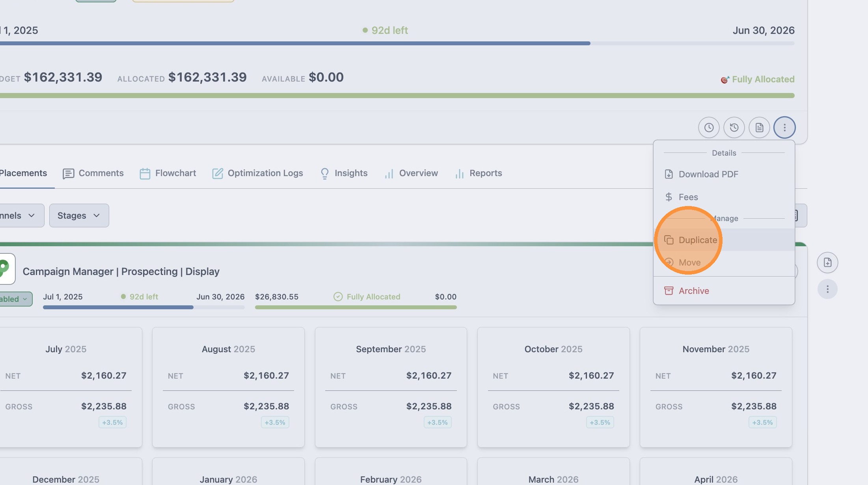Viewport: 868px width, 485px height.
Task: Click the Campaign Manager | Prospecting | Display title
Action: coord(121,271)
